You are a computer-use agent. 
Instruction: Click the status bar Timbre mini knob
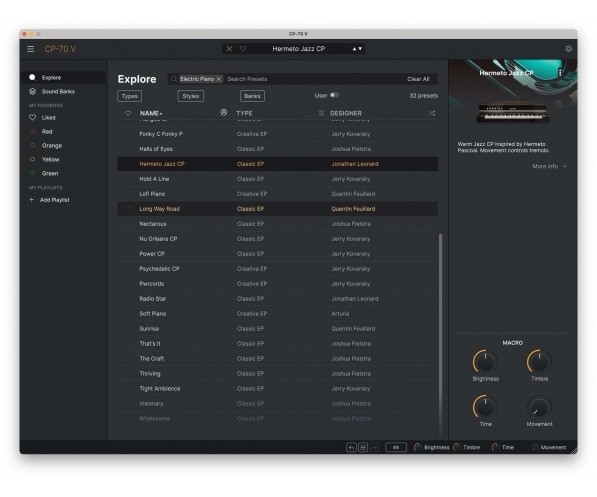pos(457,447)
